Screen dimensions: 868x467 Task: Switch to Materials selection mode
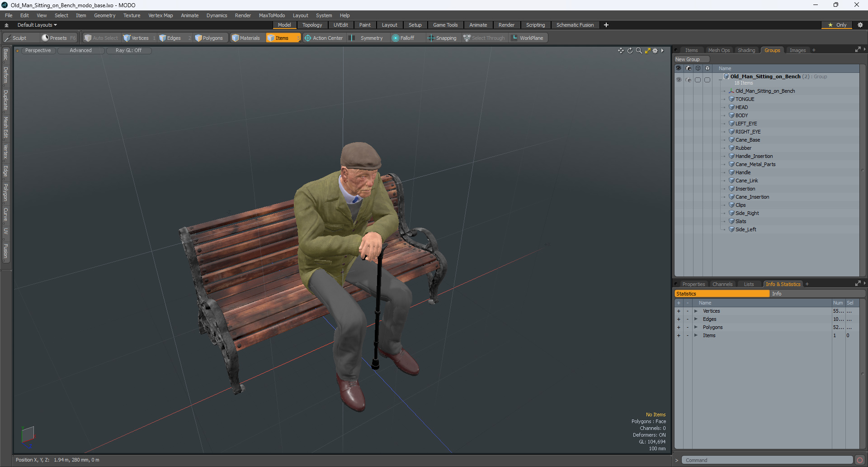coord(246,38)
